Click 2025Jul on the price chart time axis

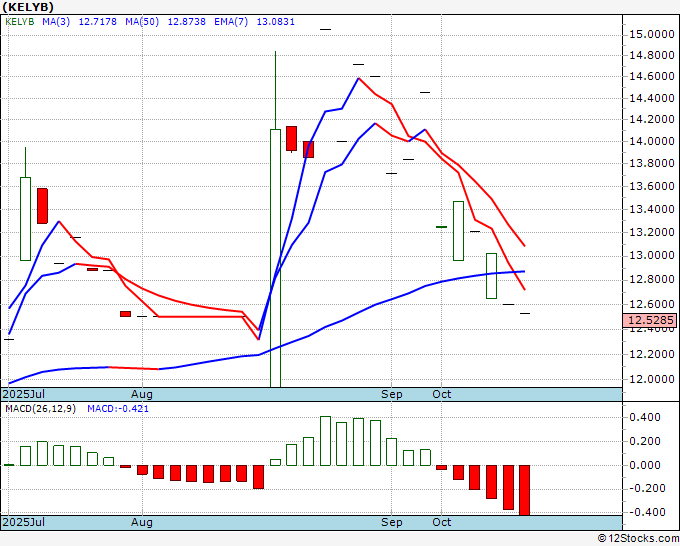coord(24,394)
